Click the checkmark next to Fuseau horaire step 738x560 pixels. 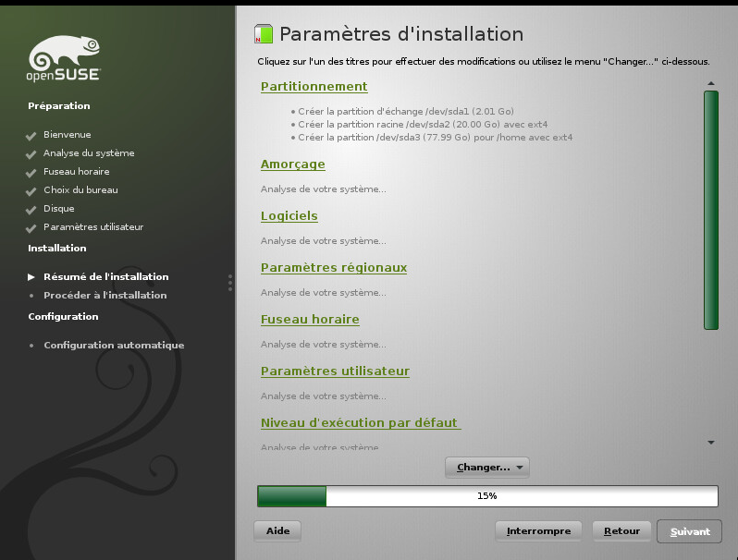pyautogui.click(x=31, y=173)
